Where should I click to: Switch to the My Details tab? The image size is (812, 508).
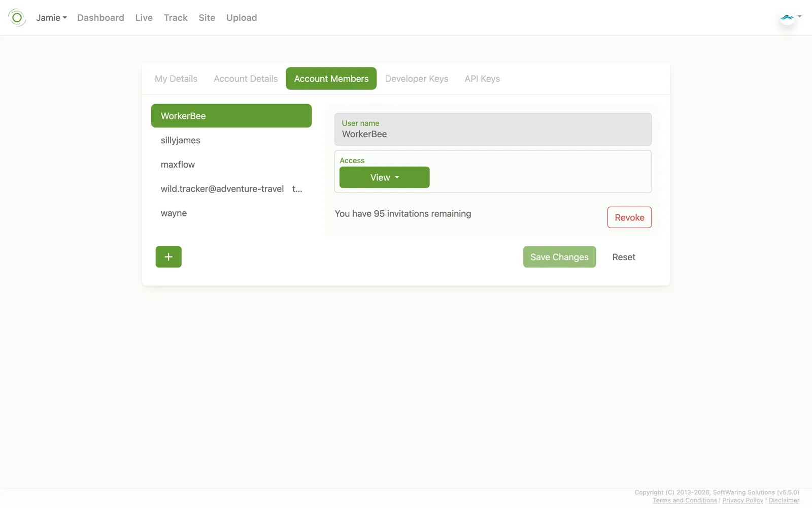click(176, 79)
